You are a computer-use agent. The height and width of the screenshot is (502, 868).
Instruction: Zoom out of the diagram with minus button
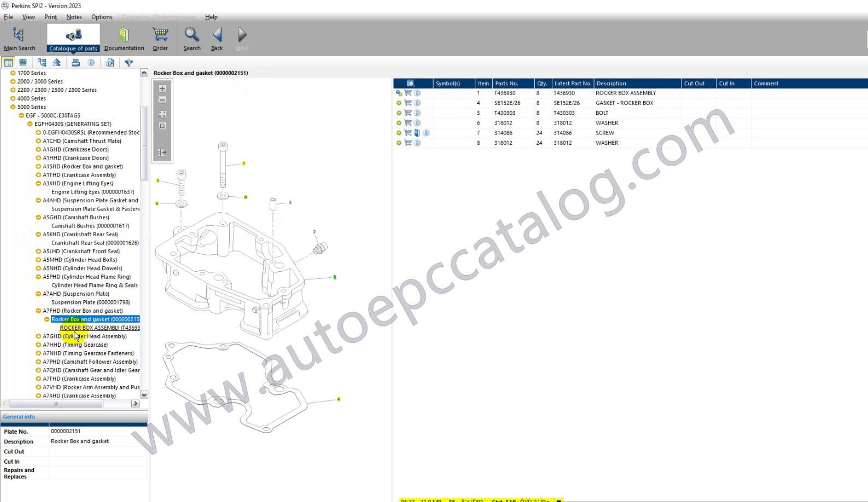point(162,100)
